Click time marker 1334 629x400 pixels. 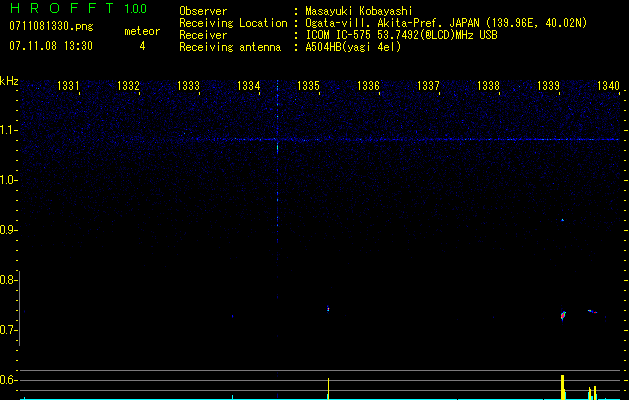point(248,85)
